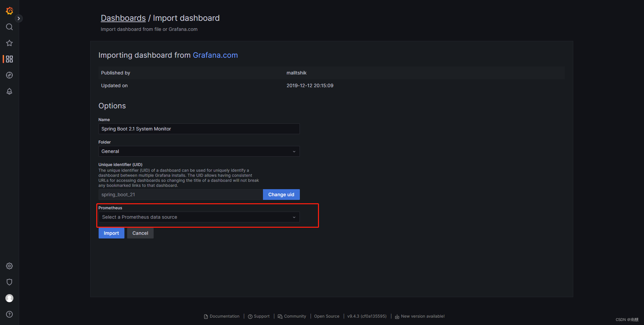Open Server Admin shield icon
This screenshot has width=644, height=325.
coord(9,282)
